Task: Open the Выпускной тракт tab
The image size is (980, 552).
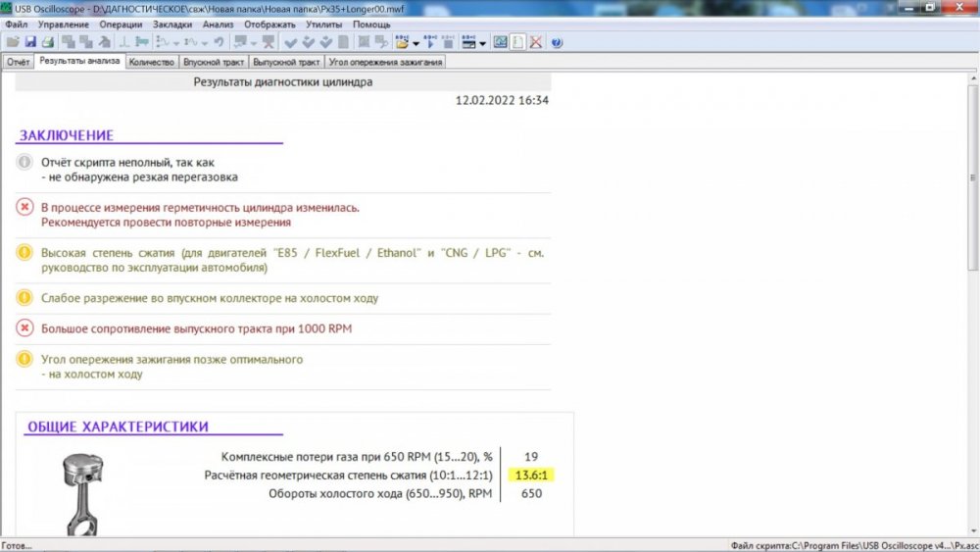Action: [286, 62]
